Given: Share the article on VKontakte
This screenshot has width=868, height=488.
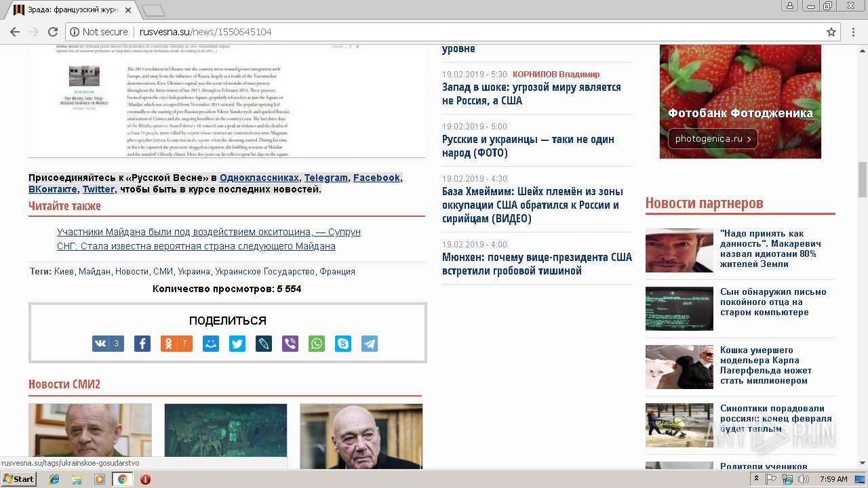Looking at the screenshot, I should pyautogui.click(x=108, y=344).
